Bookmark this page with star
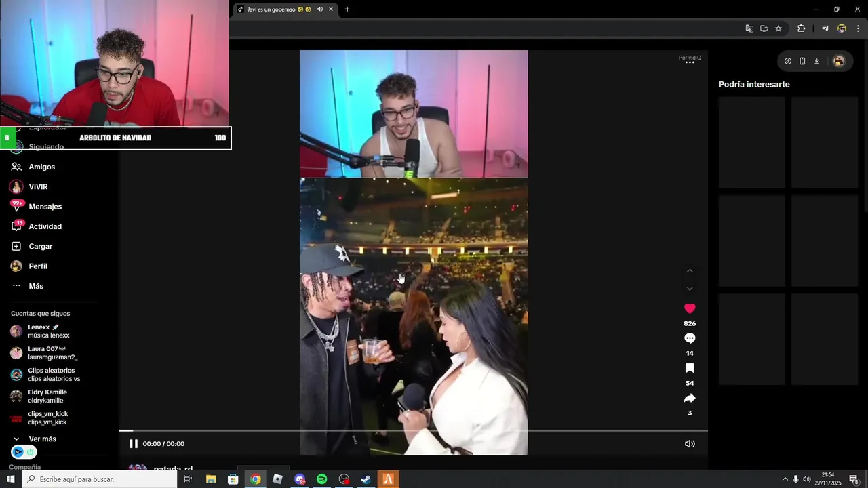 coord(778,28)
